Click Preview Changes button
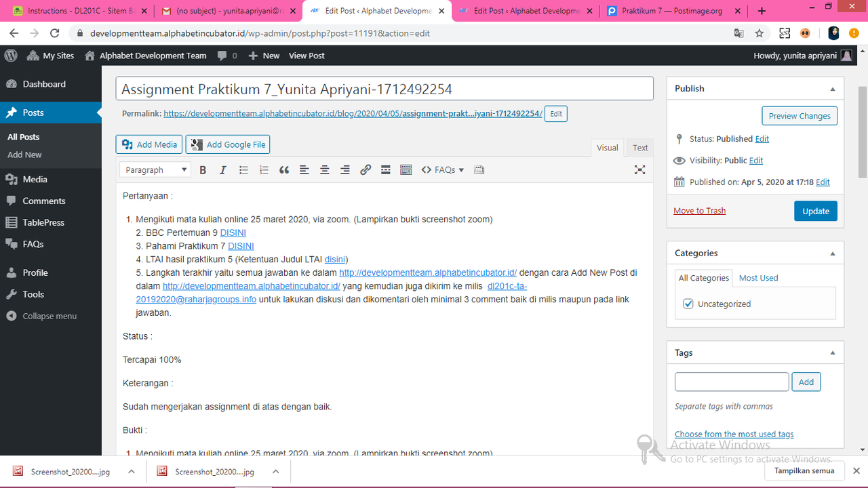The width and height of the screenshot is (868, 488). pos(800,116)
